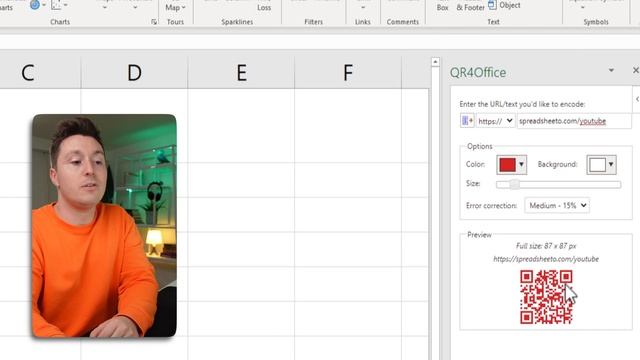Select column E header
The image size is (640, 360).
(241, 73)
